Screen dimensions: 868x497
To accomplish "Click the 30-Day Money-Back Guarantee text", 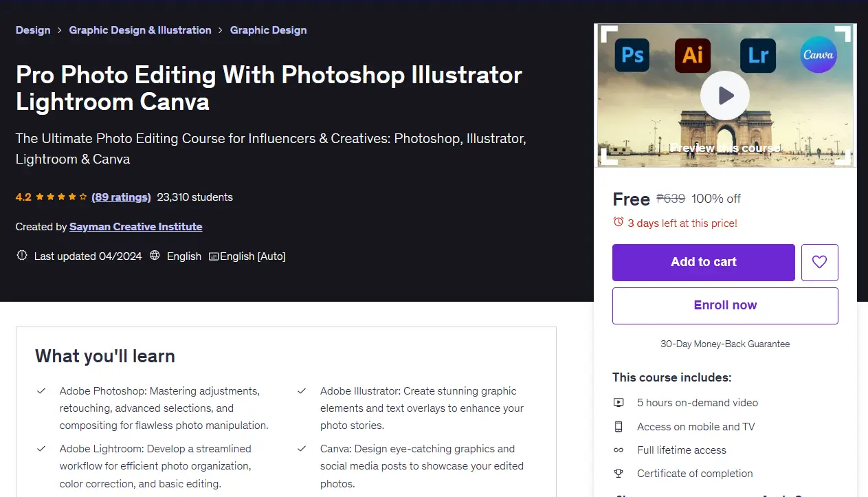I will [725, 344].
